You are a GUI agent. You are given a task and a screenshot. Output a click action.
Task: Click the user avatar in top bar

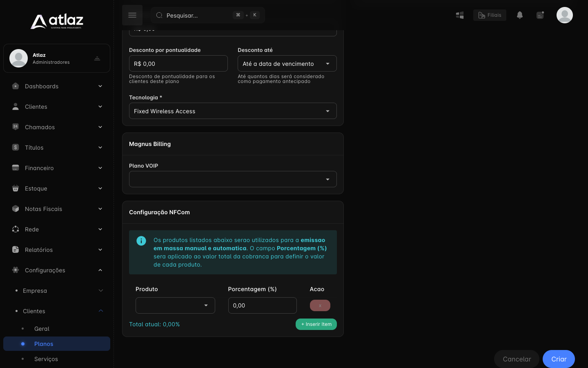pos(565,15)
